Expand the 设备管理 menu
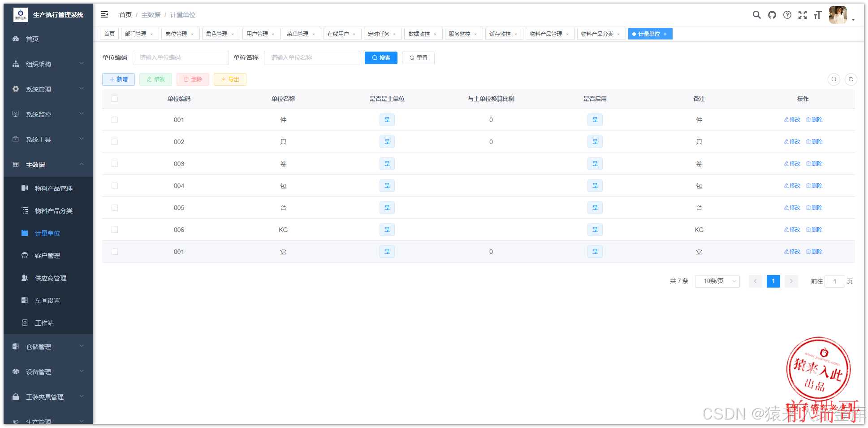 point(48,372)
